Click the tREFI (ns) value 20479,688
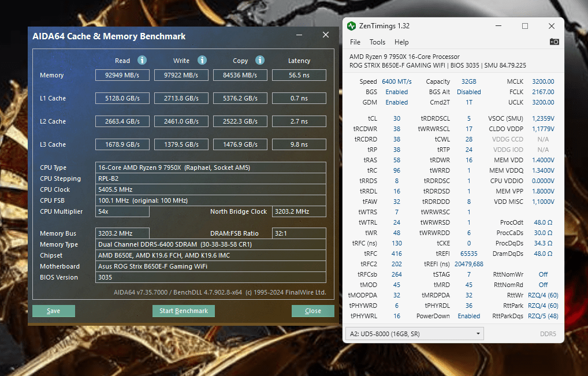This screenshot has width=588, height=376. click(x=469, y=264)
